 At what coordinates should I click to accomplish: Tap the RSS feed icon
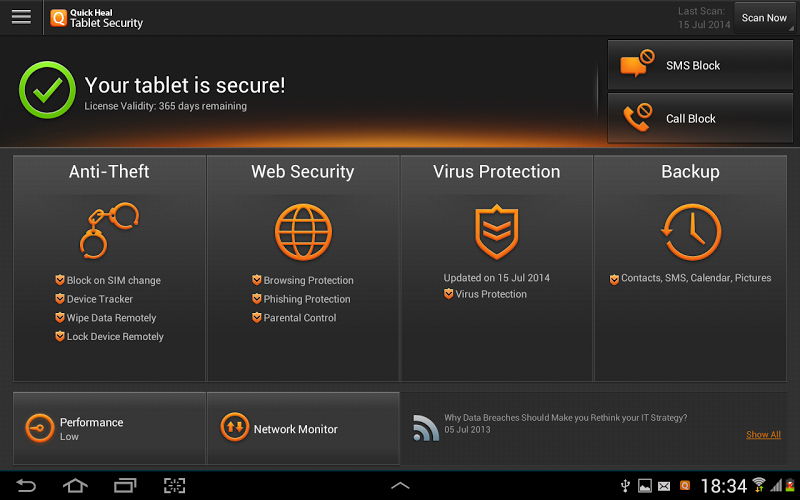pyautogui.click(x=426, y=428)
